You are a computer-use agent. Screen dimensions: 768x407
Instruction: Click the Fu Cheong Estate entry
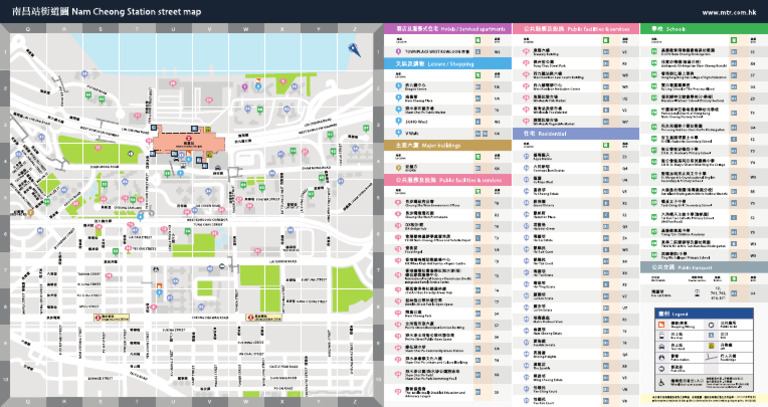point(545,192)
